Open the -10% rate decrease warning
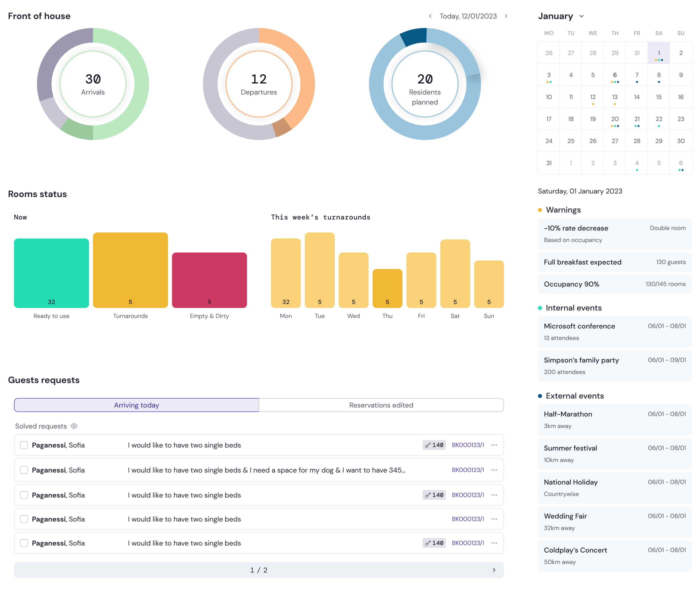The image size is (700, 602). pos(614,234)
